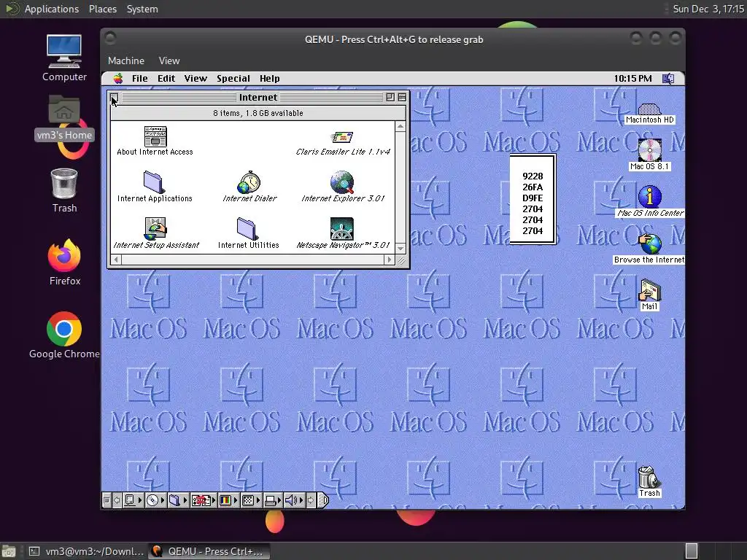Image resolution: width=747 pixels, height=560 pixels.
Task: Click the Internet window's collapse (windowshade) box
Action: [x=402, y=97]
